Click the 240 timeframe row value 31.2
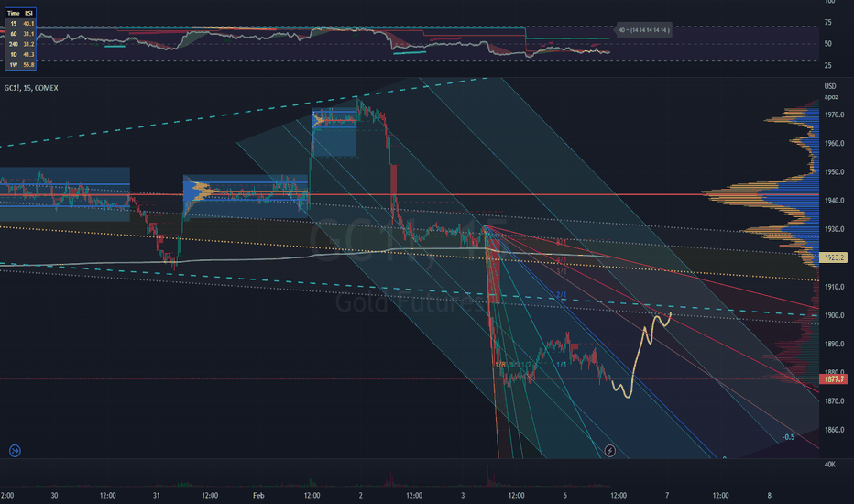This screenshot has width=854, height=504. click(28, 44)
